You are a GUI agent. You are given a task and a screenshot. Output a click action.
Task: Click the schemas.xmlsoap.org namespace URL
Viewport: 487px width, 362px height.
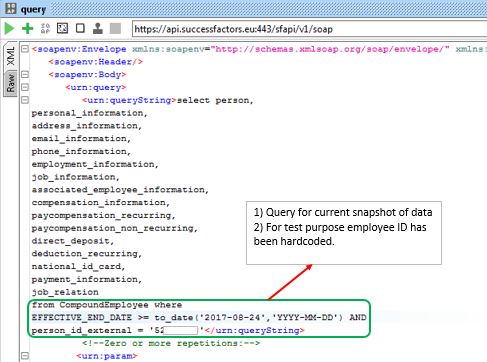point(330,49)
